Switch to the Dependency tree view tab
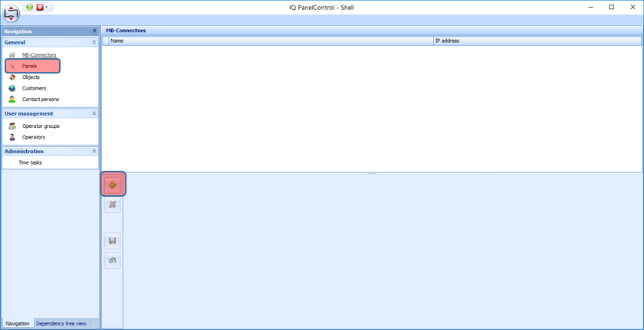 (x=61, y=323)
